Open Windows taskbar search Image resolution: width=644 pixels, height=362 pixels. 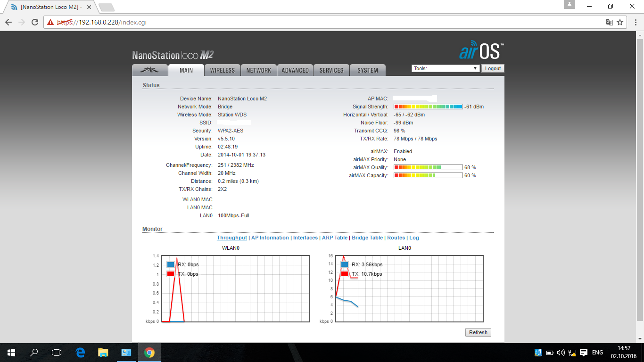coord(34,352)
